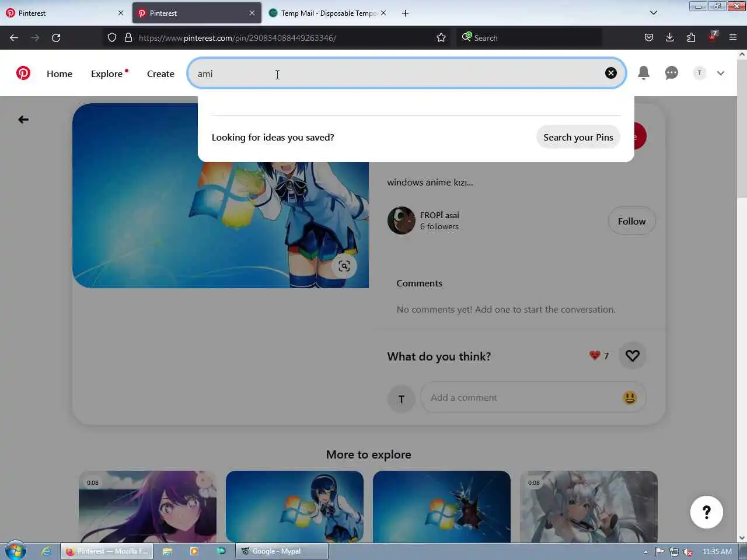Open the profile avatar T in header

pyautogui.click(x=700, y=73)
